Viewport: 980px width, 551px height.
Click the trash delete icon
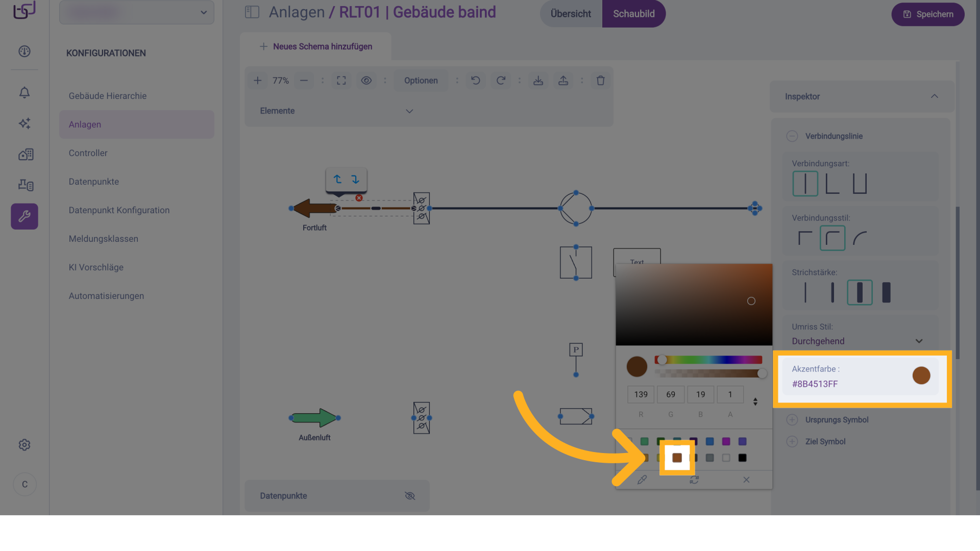[600, 81]
